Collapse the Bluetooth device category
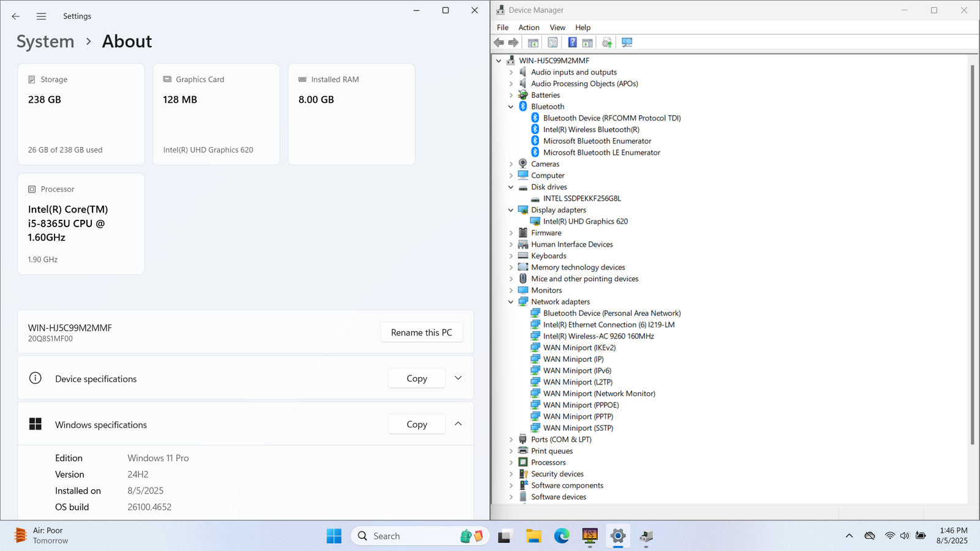 [511, 107]
